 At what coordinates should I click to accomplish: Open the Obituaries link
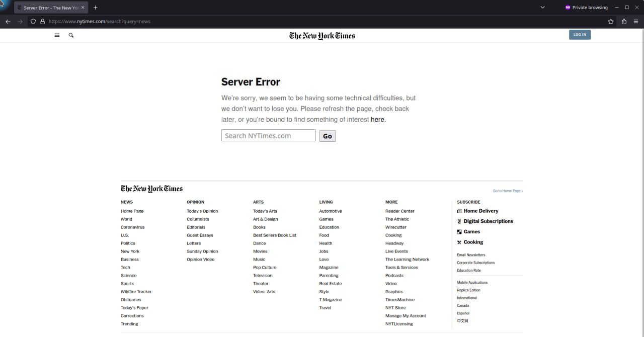pyautogui.click(x=131, y=300)
